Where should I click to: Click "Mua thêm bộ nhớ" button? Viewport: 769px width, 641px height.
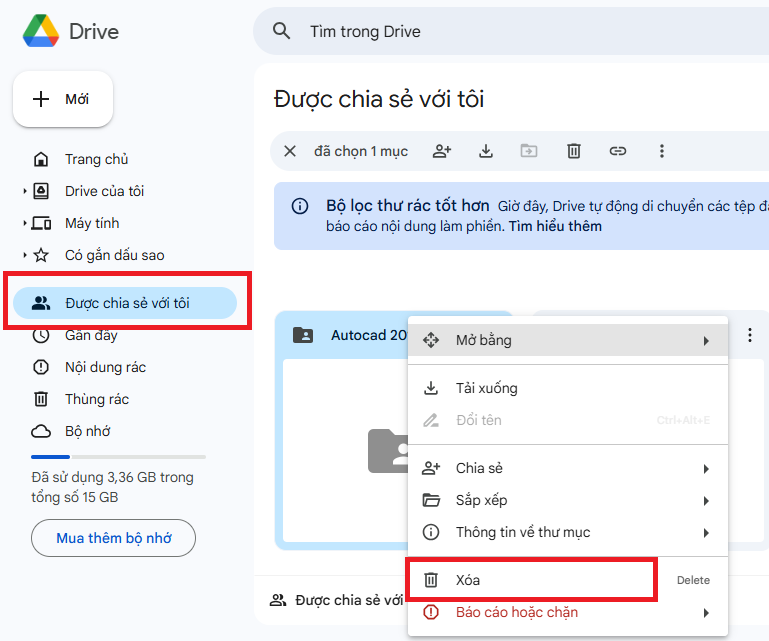pyautogui.click(x=113, y=538)
